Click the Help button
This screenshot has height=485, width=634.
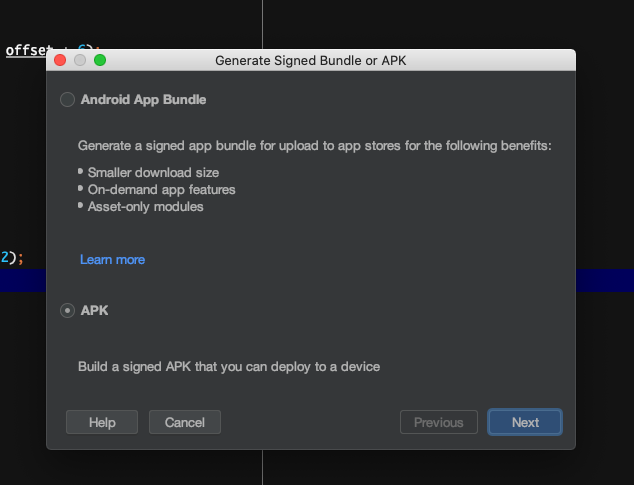click(102, 422)
